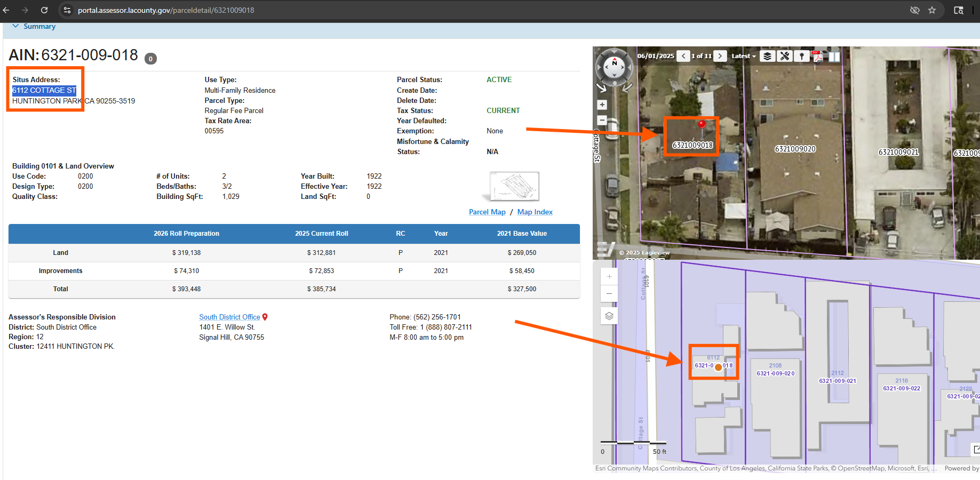Image resolution: width=980 pixels, height=480 pixels.
Task: Open the Parcel Map link
Action: click(487, 212)
